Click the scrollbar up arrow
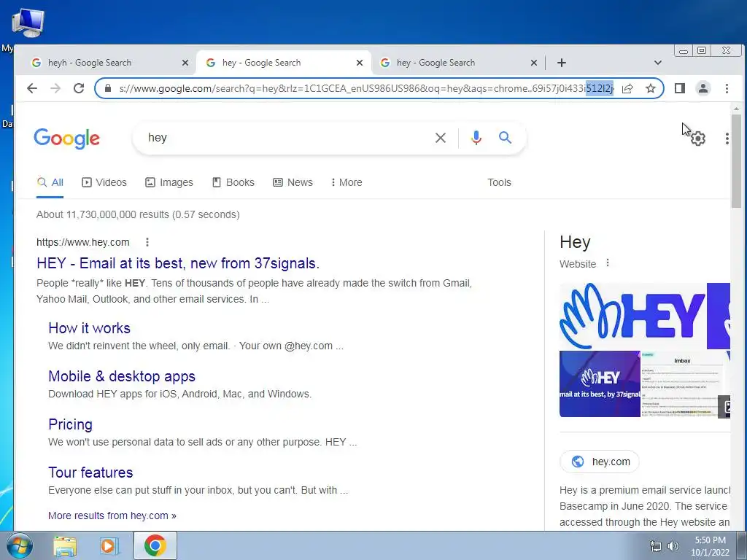 [737, 109]
